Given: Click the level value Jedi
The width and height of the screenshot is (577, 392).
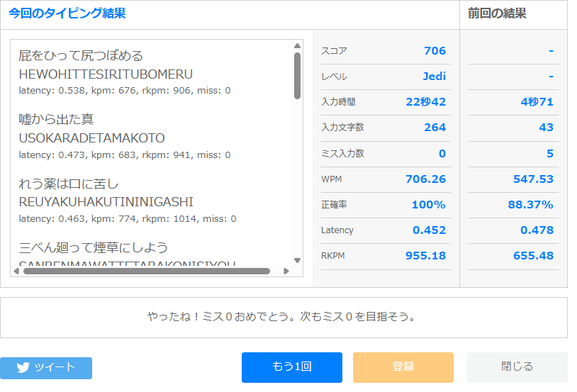Looking at the screenshot, I should coord(435,76).
